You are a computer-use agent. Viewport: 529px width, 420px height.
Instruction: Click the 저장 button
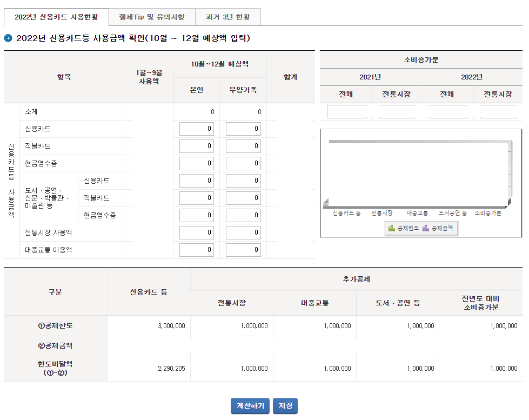(285, 405)
